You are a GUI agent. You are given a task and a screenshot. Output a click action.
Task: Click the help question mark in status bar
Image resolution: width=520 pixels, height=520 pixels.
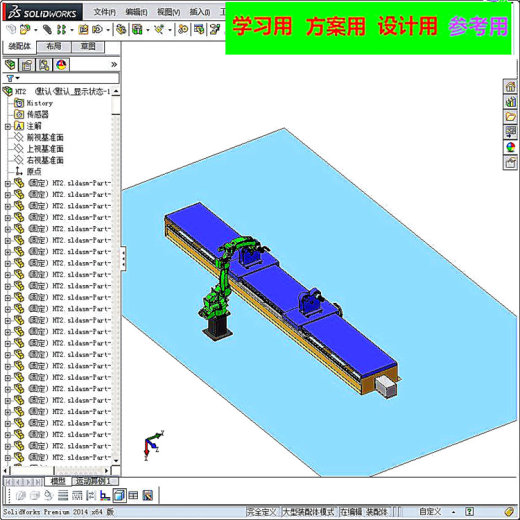[x=469, y=511]
